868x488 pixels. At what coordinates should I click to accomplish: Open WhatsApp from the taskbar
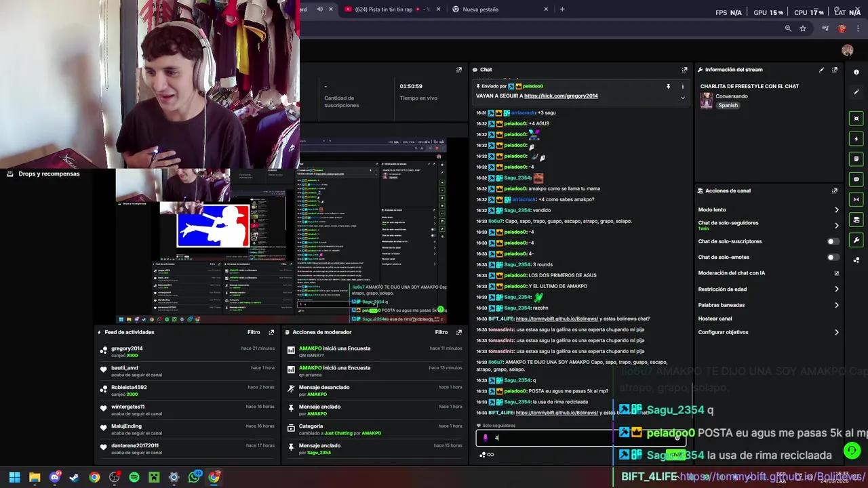coord(194,477)
